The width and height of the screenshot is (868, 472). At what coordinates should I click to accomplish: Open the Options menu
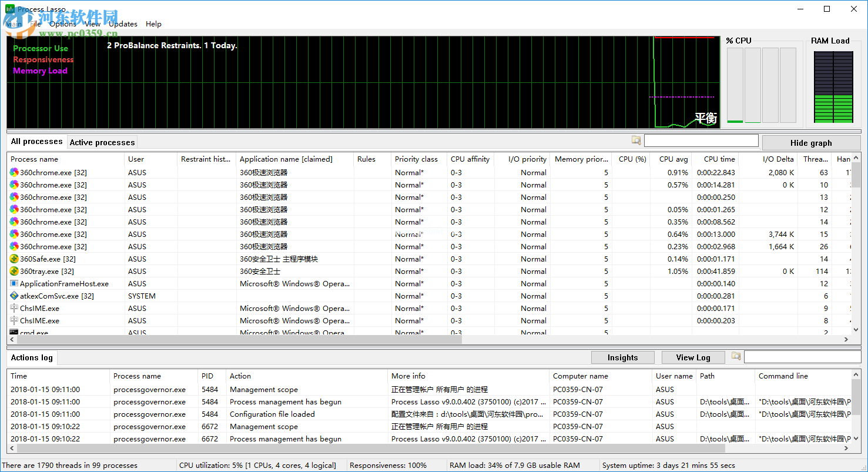63,24
